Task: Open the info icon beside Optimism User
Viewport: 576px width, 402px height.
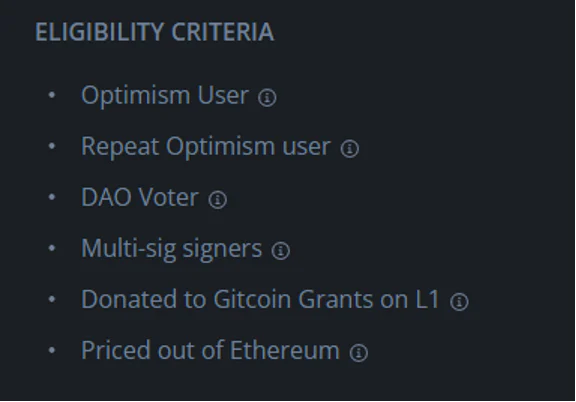Action: click(267, 98)
